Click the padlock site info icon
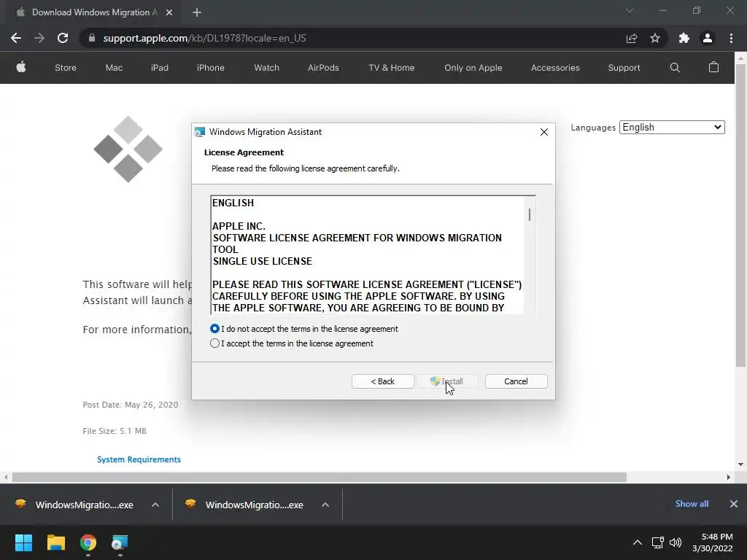Viewport: 747px width, 560px height. click(92, 38)
